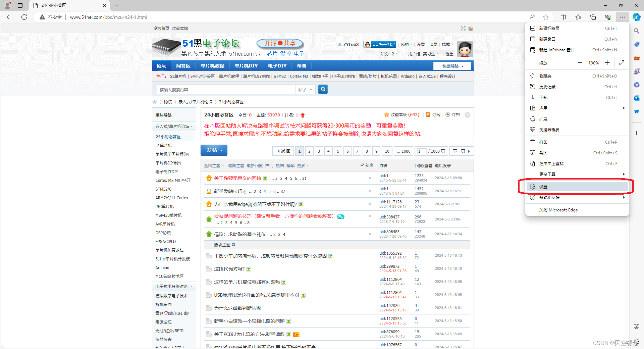Image resolution: width=644 pixels, height=349 pixels.
Task: Open the Microsoft 365 sidebar icon
Action: 636,85
